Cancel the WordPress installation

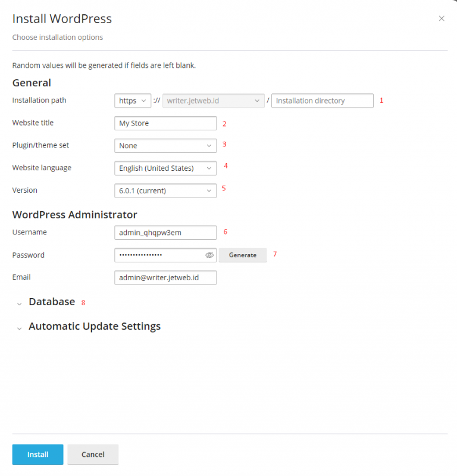coord(93,454)
